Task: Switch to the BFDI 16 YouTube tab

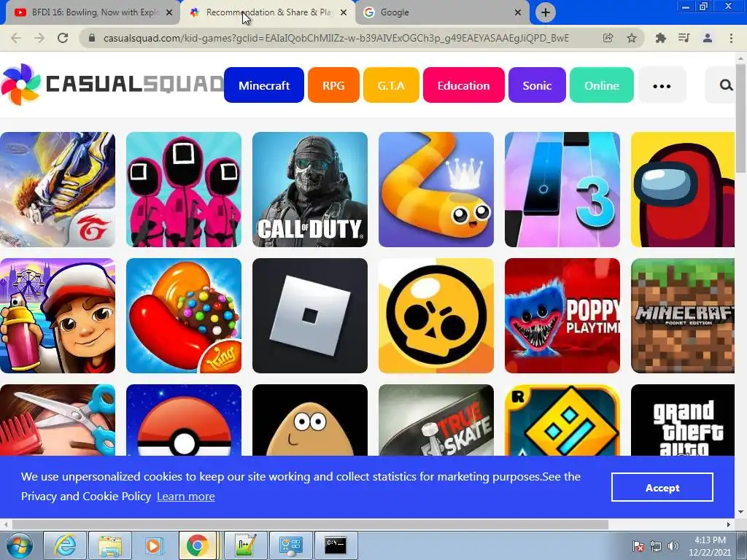Action: pyautogui.click(x=94, y=12)
